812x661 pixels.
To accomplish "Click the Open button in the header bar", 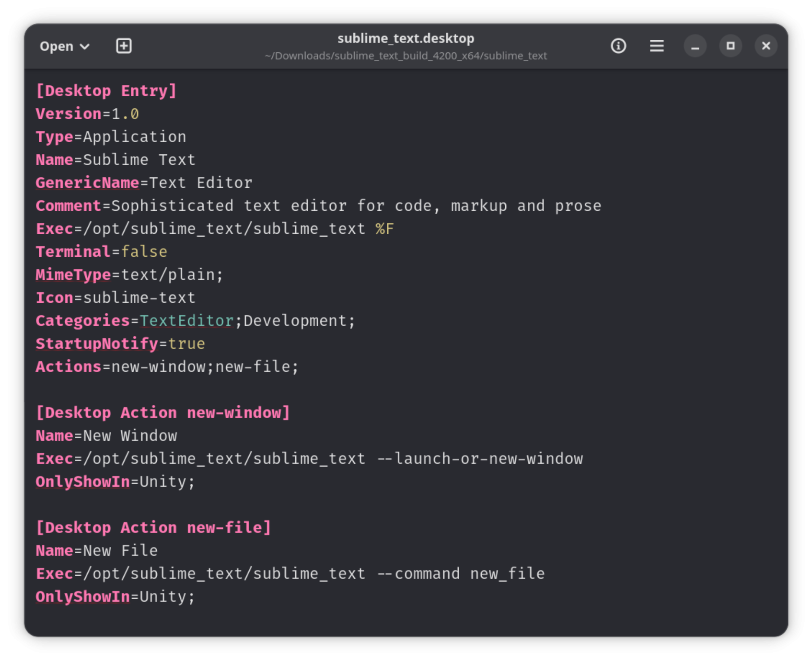I will tap(56, 46).
